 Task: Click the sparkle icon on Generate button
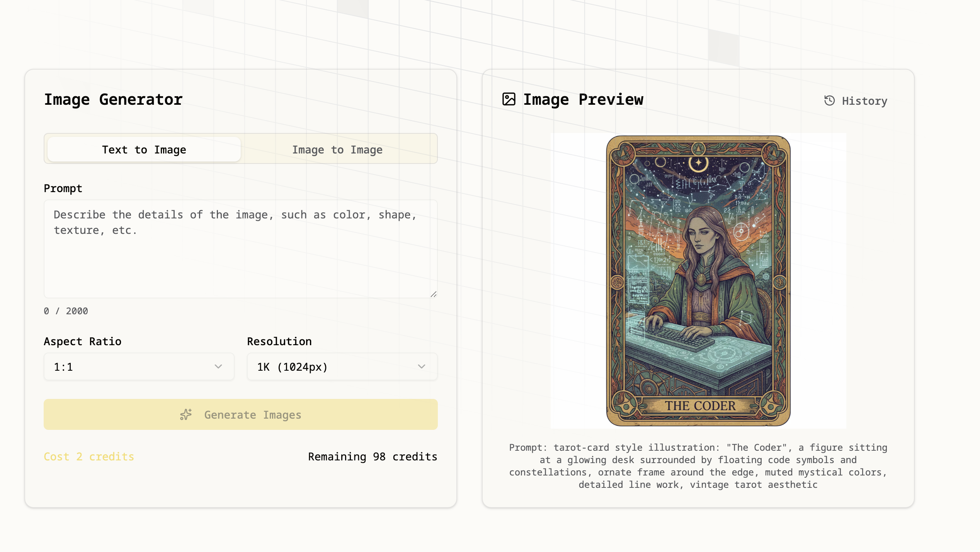[x=186, y=415]
